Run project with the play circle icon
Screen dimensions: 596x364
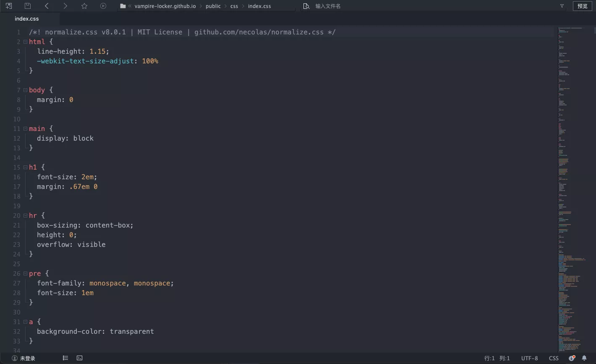point(103,6)
